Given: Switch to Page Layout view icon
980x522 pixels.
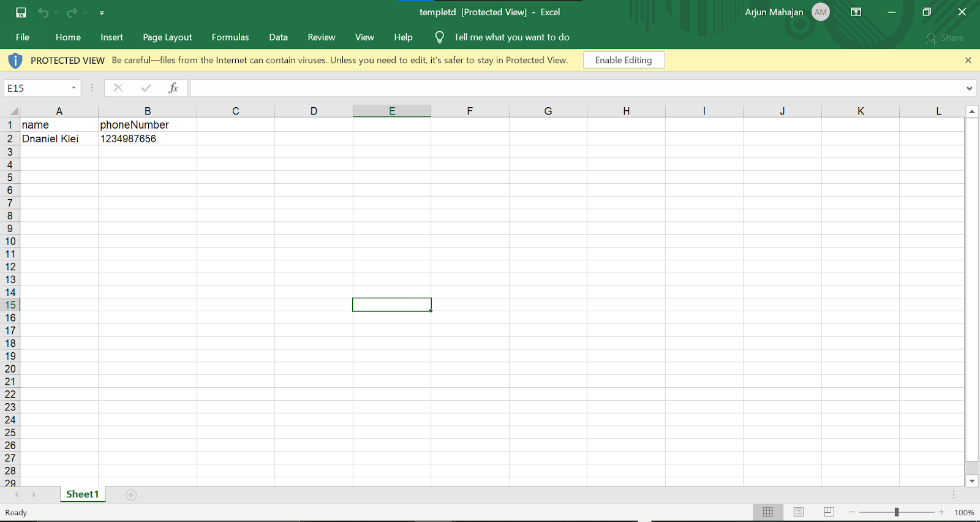Looking at the screenshot, I should coord(799,512).
